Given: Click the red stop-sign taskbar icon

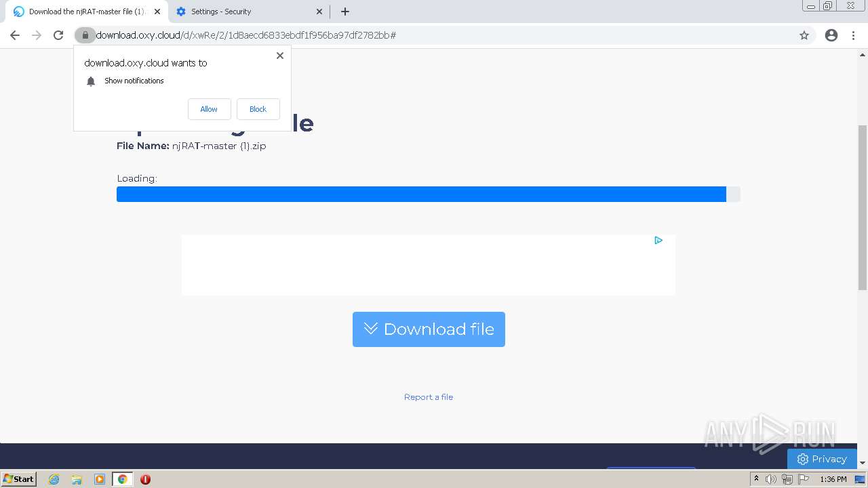Looking at the screenshot, I should [145, 479].
